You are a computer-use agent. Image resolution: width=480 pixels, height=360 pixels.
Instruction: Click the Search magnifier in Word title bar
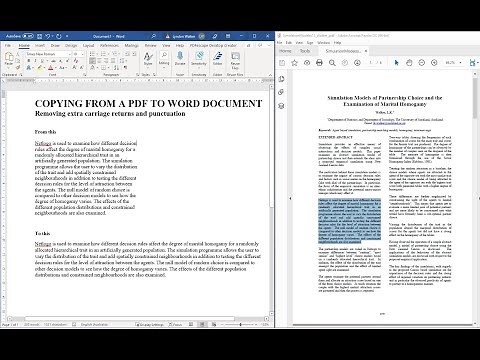tap(154, 36)
